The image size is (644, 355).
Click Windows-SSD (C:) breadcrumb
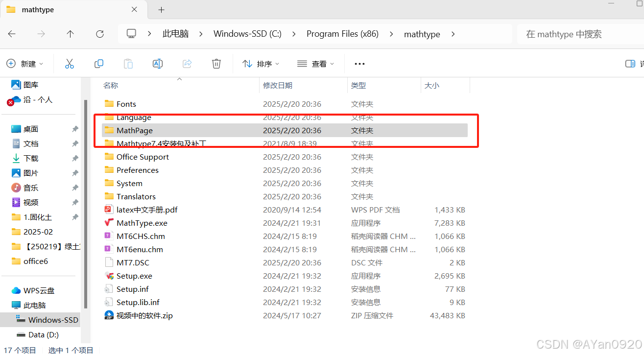[247, 34]
